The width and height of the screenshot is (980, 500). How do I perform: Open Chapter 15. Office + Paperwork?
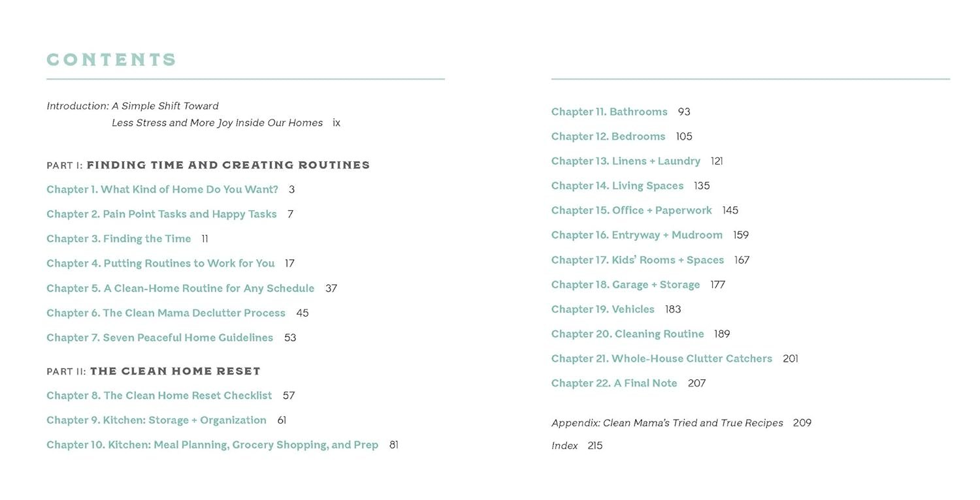point(632,210)
